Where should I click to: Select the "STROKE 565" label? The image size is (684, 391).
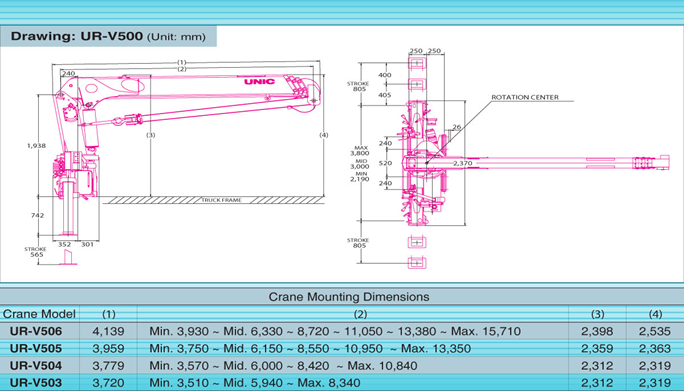[35, 252]
